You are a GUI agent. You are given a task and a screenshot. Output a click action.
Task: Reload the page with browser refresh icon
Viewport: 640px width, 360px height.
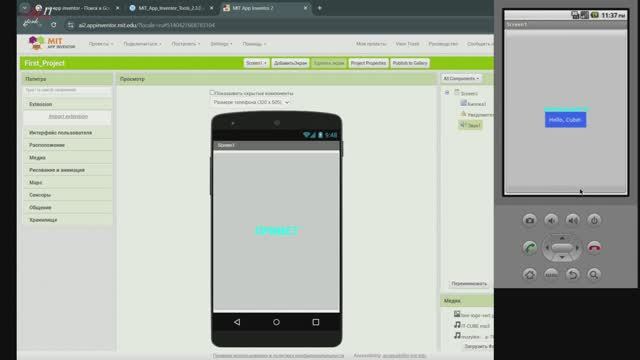(x=53, y=25)
